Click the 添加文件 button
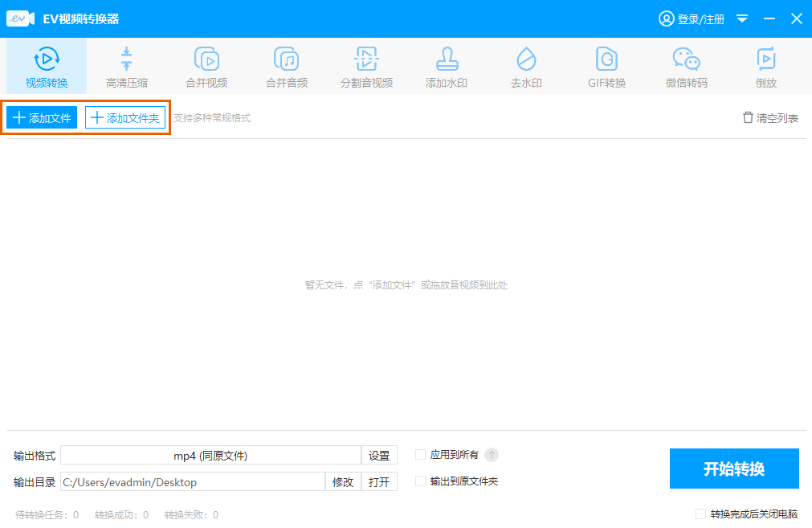The height and width of the screenshot is (528, 812). [42, 117]
